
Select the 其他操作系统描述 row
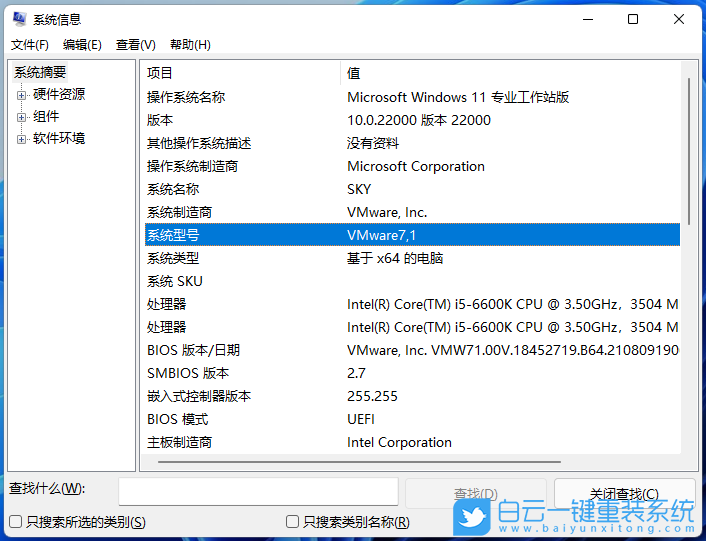(412, 143)
